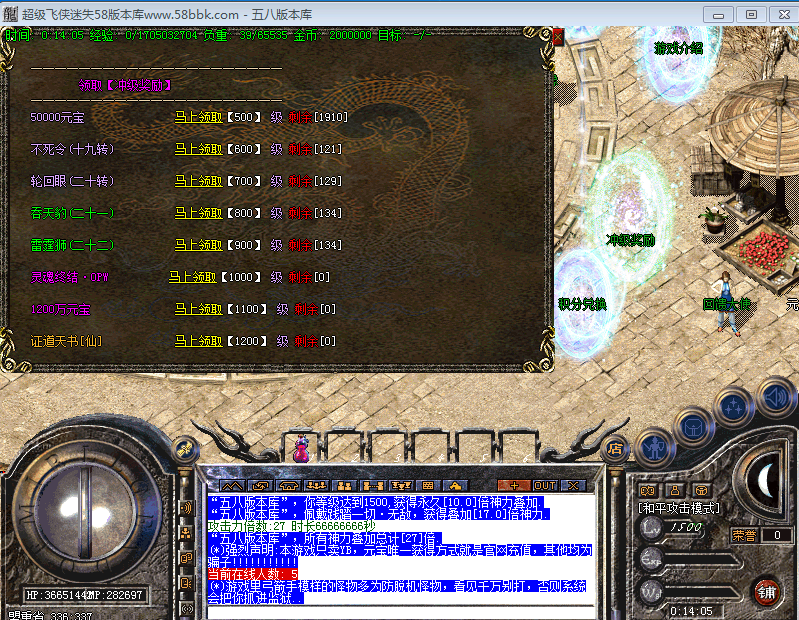This screenshot has width=799, height=620.
Task: Click the 金币: 2000000 status text
Action: [332, 35]
